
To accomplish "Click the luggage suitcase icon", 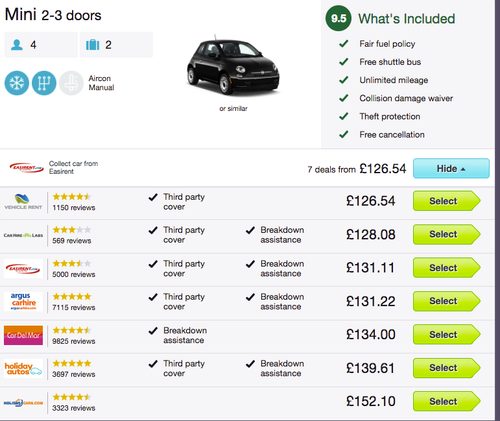I will pos(93,45).
